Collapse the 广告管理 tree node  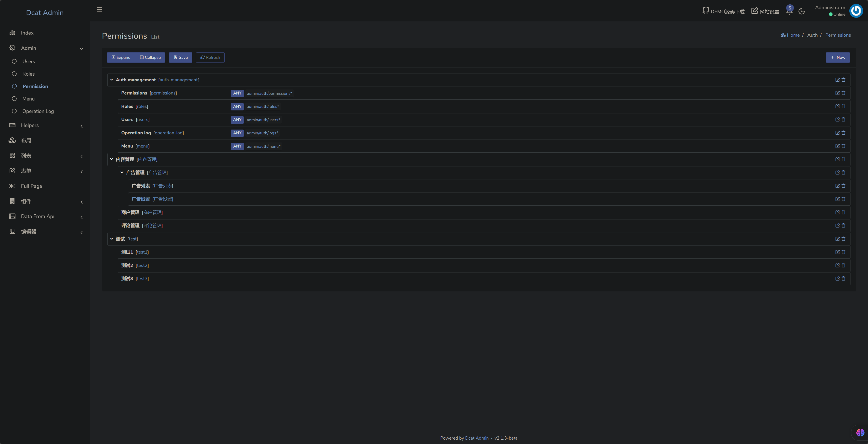tap(122, 172)
